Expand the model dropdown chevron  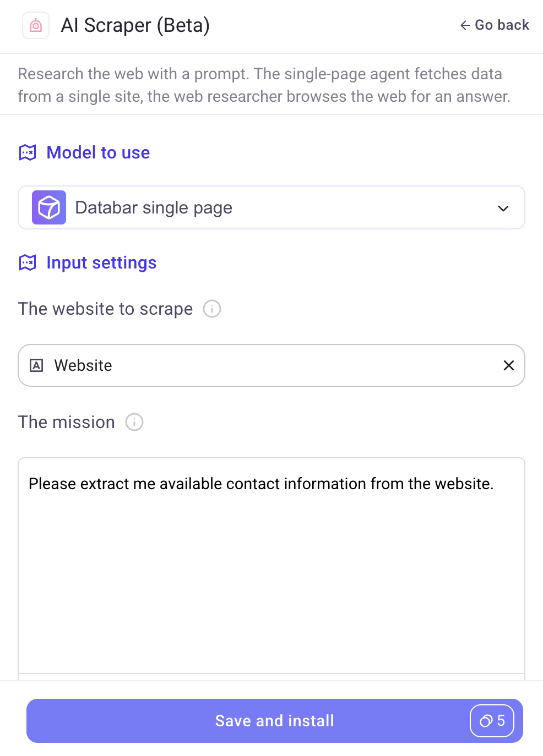tap(503, 208)
